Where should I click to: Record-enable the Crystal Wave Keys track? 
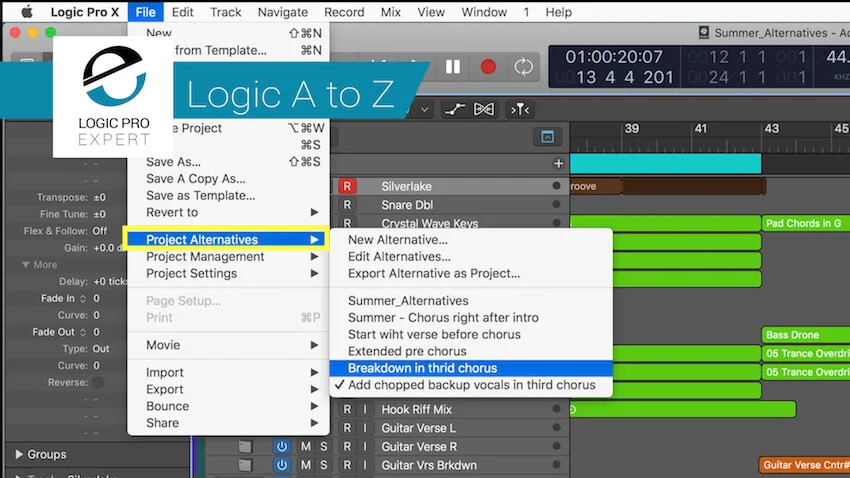click(347, 223)
